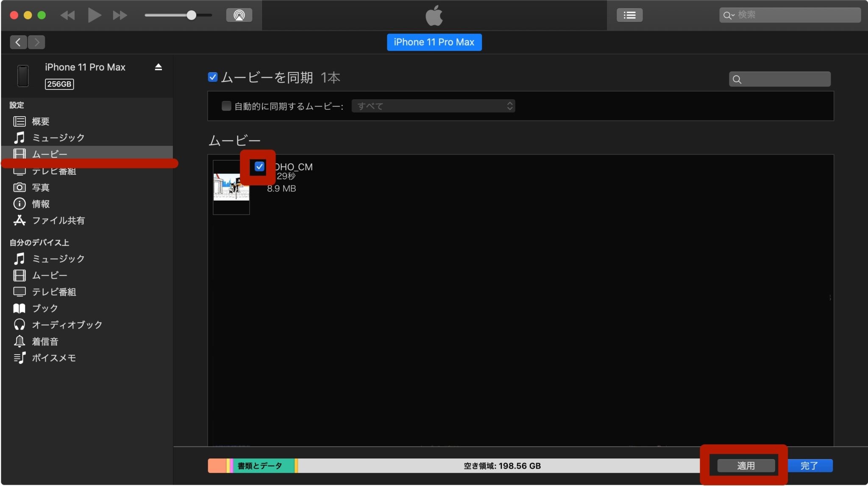Enable 自動的に同期するムービー checkbox
The height and width of the screenshot is (486, 868).
(x=226, y=106)
